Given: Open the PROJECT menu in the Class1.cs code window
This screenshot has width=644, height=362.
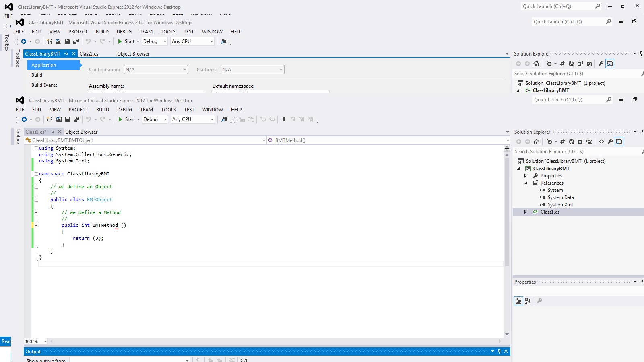Looking at the screenshot, I should (x=78, y=109).
